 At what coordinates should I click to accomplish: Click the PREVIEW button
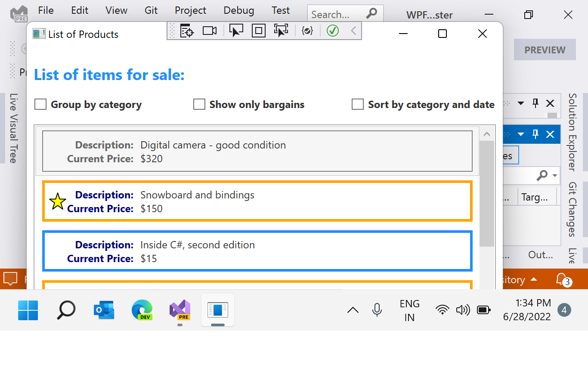(x=545, y=49)
